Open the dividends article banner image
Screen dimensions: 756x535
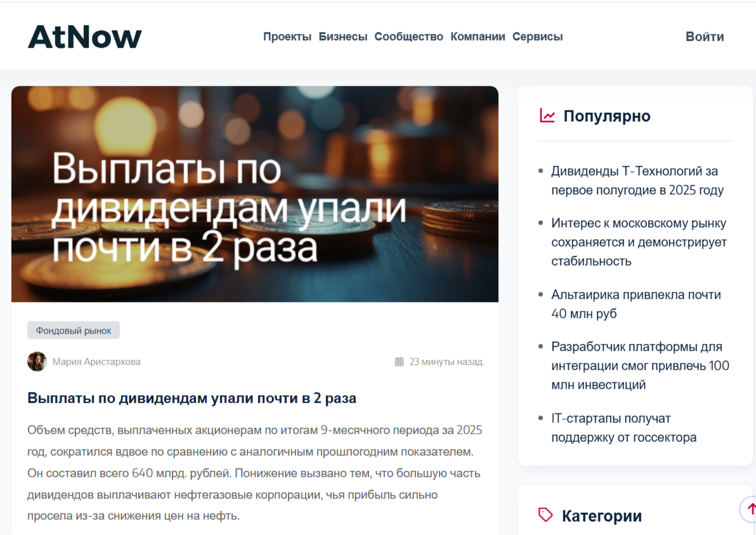pos(255,194)
